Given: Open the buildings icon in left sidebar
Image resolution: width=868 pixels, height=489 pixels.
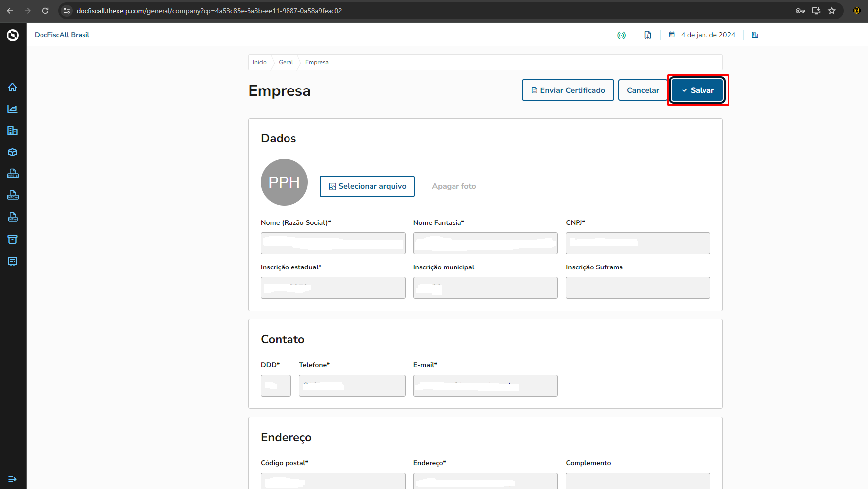Looking at the screenshot, I should (13, 131).
